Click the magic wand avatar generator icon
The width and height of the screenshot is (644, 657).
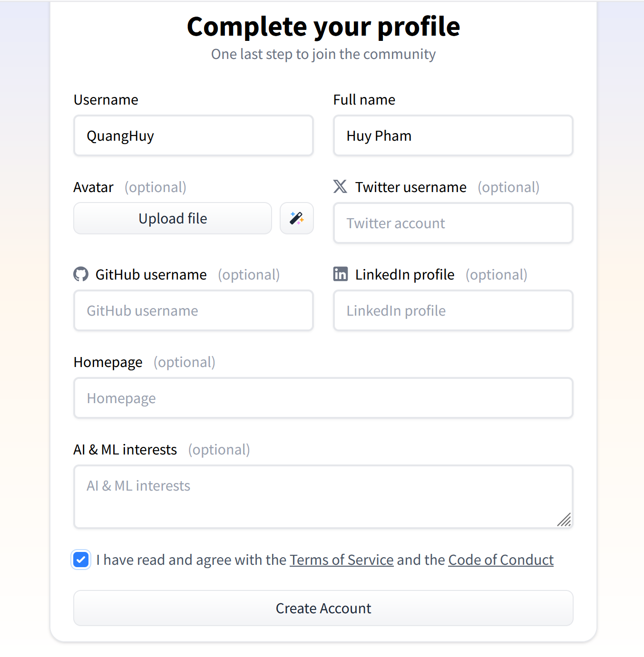(x=297, y=218)
